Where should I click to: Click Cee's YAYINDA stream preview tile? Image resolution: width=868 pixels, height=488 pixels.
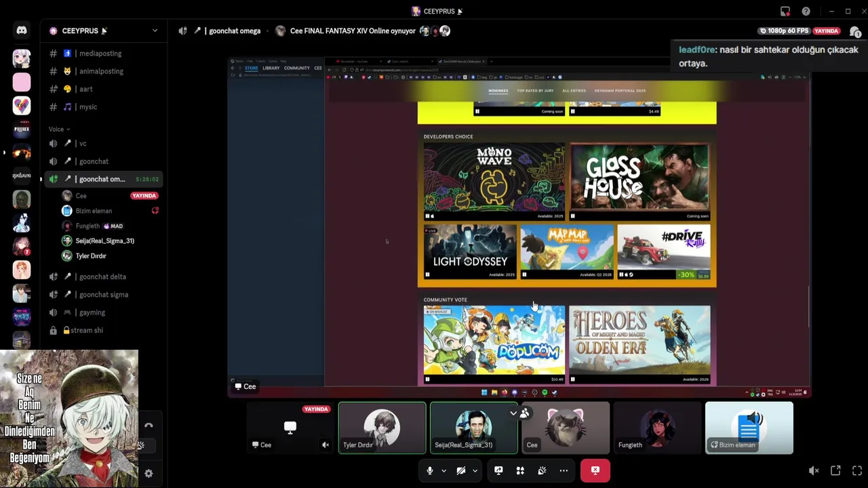pos(290,428)
